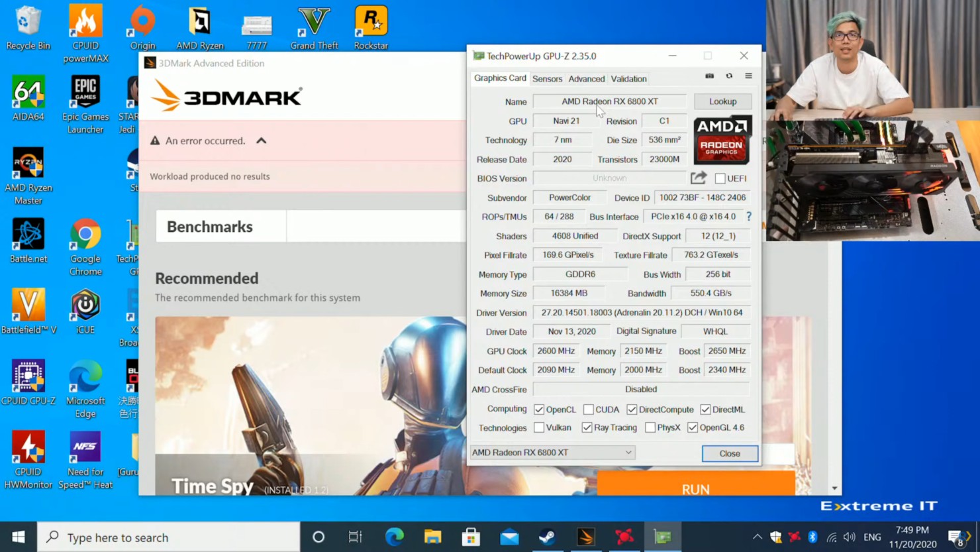Viewport: 980px width, 552px height.
Task: Click the 3DMark taskbar icon
Action: pyautogui.click(x=586, y=537)
